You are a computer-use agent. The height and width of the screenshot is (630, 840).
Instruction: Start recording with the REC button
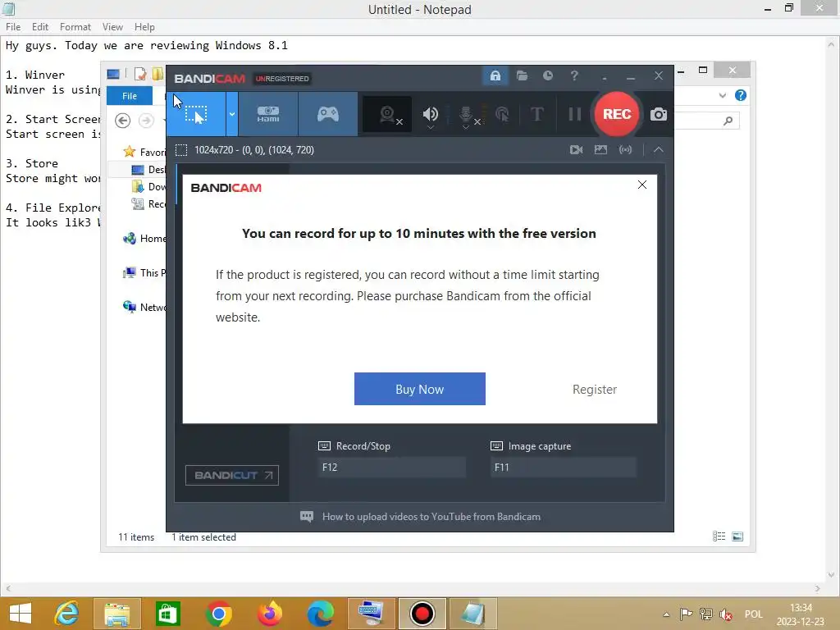point(617,114)
